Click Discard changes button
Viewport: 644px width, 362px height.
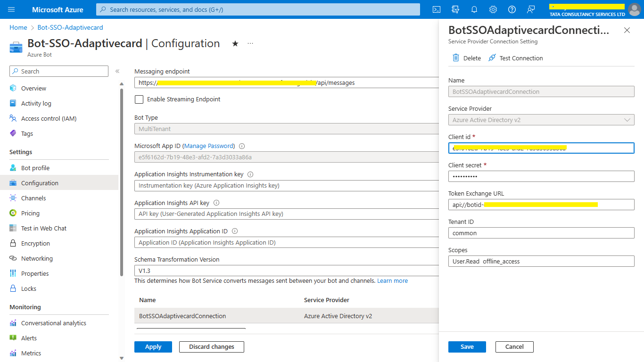[x=212, y=346]
